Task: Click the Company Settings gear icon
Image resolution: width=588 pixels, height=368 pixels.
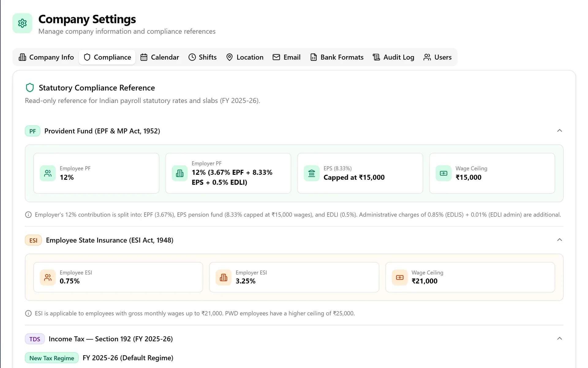Action: (x=22, y=23)
